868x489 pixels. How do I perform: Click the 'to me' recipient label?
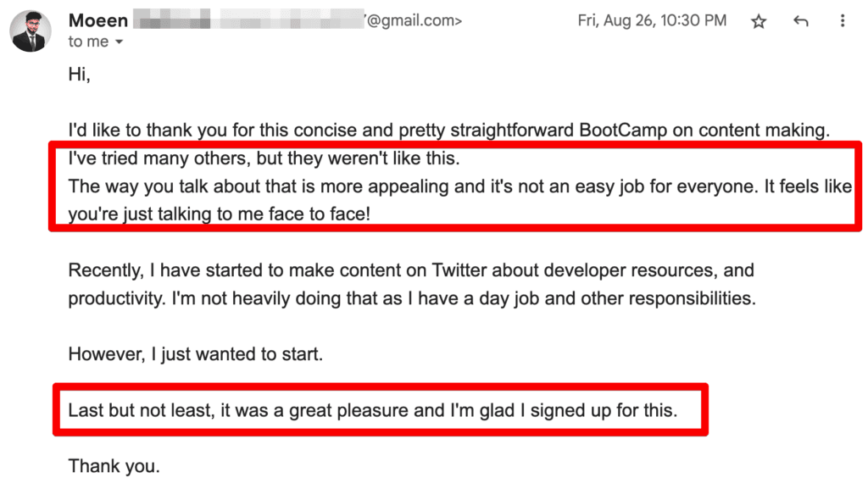coord(88,42)
